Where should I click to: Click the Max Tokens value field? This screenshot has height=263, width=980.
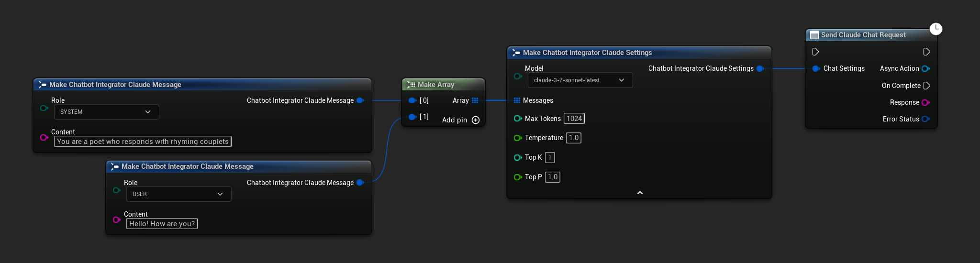(x=574, y=119)
